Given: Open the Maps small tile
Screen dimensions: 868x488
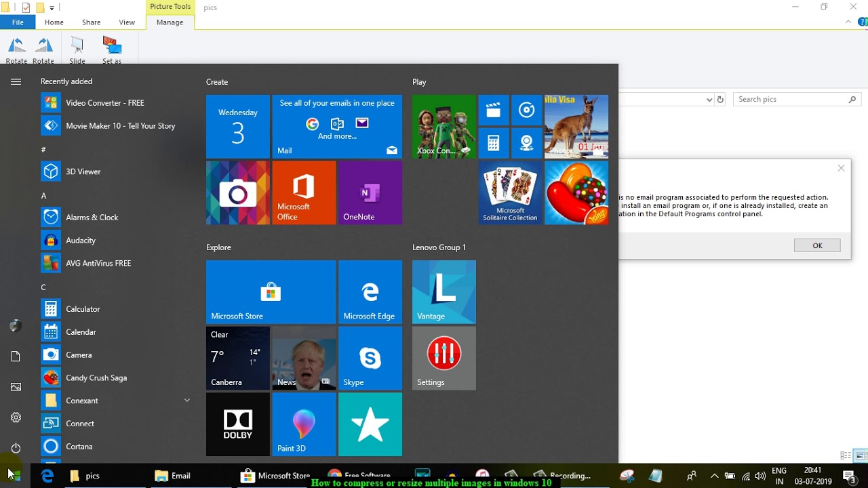Looking at the screenshot, I should (527, 143).
